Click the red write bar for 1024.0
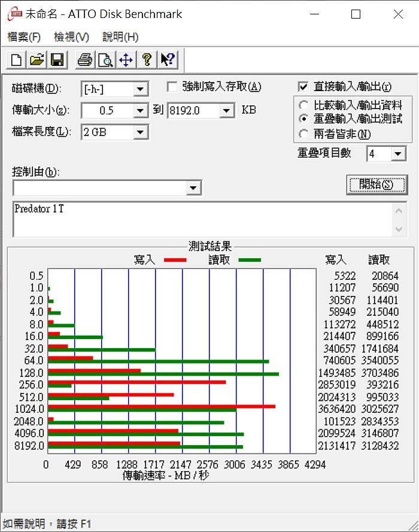 pos(162,406)
